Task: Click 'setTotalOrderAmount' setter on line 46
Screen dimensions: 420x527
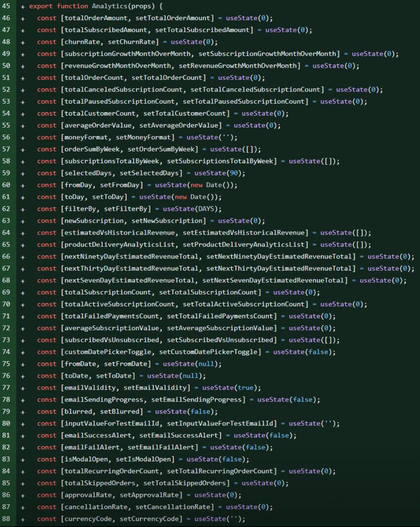Action: 173,18
